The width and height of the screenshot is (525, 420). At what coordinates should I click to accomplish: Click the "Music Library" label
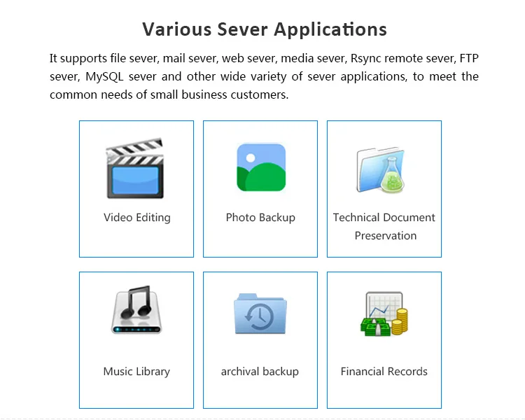[136, 372]
